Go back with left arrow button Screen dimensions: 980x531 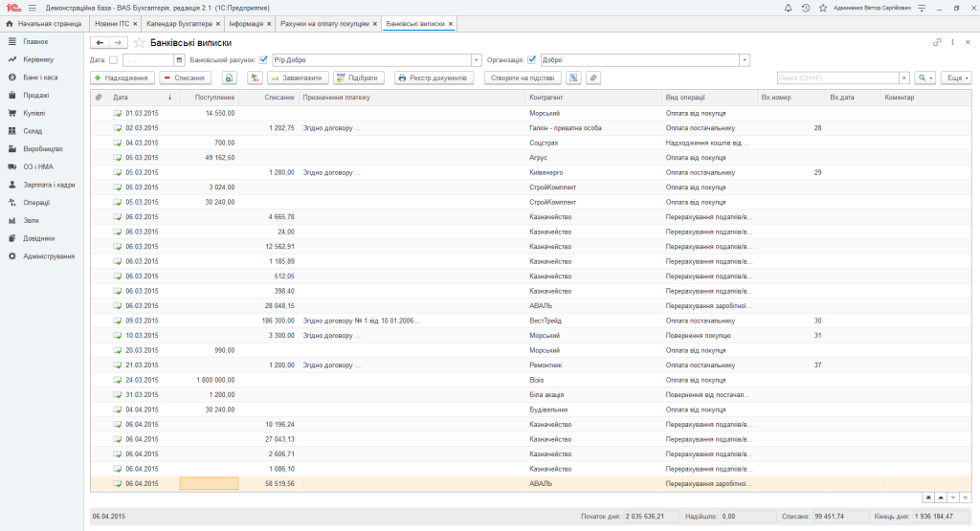tap(100, 42)
